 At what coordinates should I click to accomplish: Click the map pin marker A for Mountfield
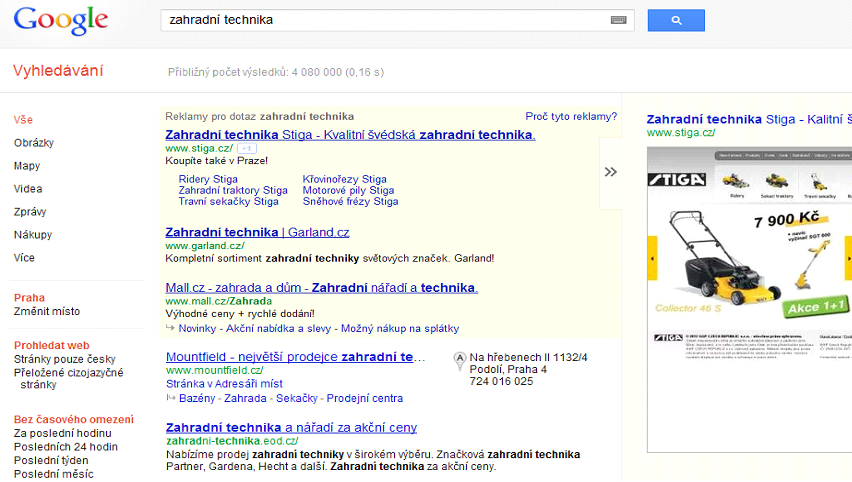(x=460, y=361)
